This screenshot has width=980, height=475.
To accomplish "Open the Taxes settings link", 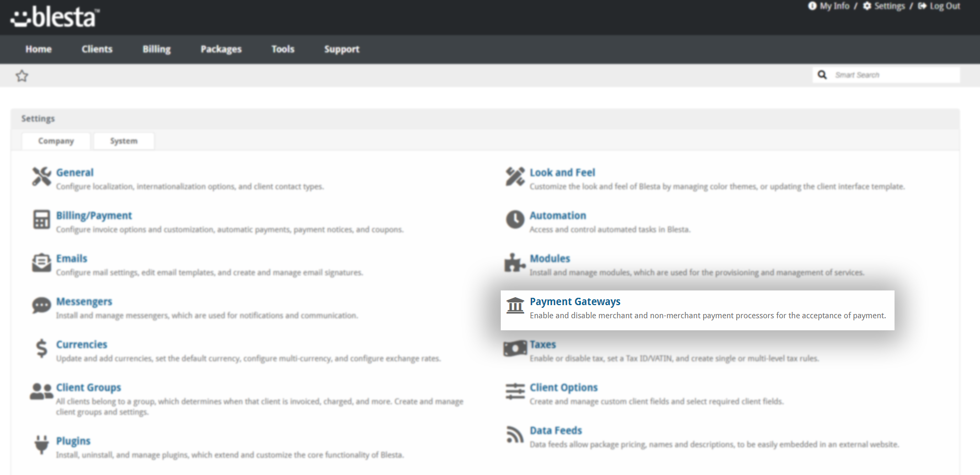I will pyautogui.click(x=543, y=344).
